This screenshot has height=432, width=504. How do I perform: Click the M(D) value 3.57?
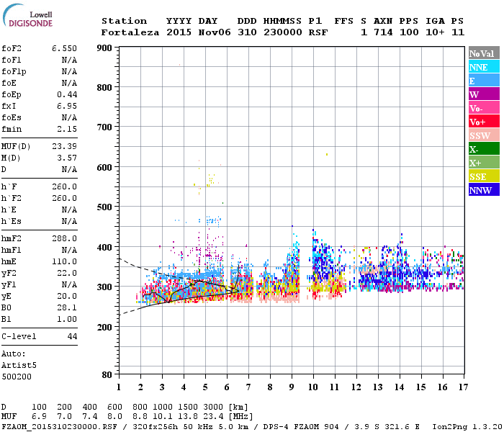pyautogui.click(x=67, y=158)
